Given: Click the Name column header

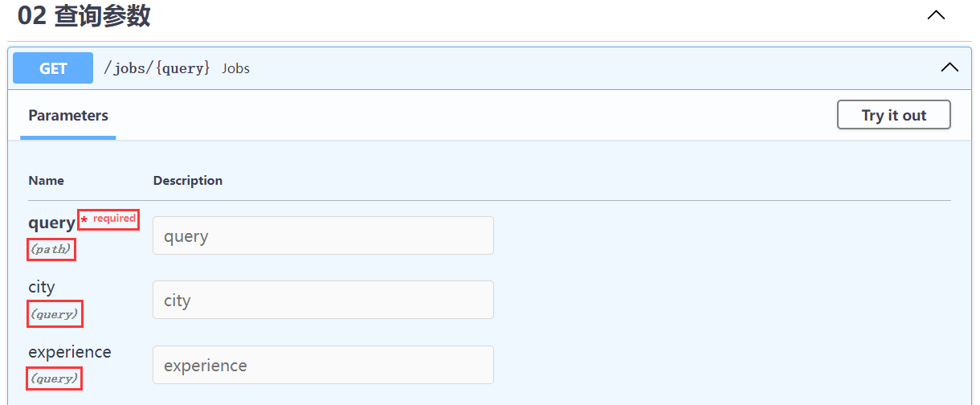Looking at the screenshot, I should (46, 181).
